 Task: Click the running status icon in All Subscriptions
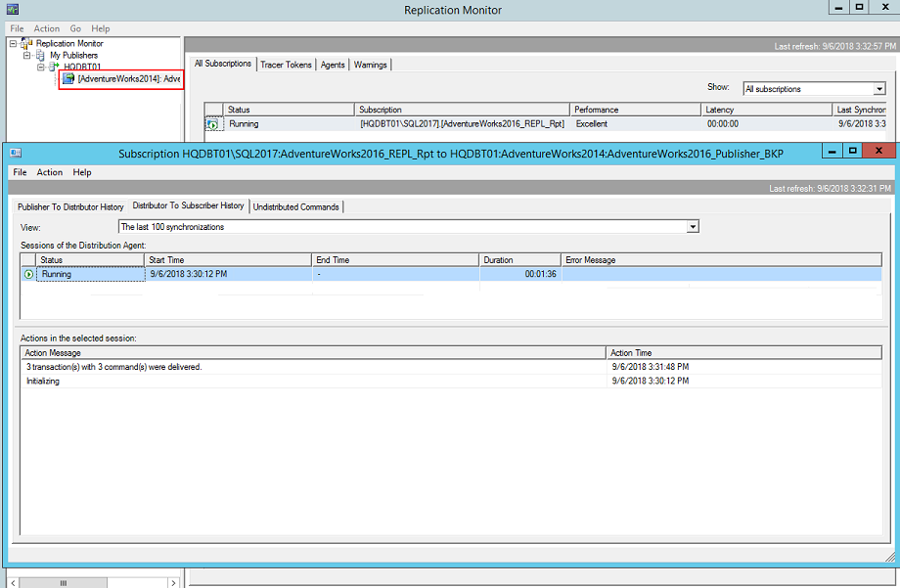(212, 124)
